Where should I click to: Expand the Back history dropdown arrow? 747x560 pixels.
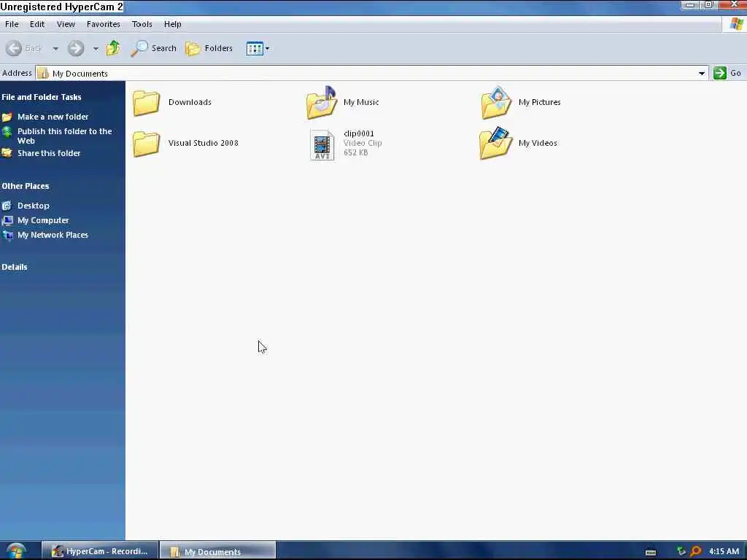tap(55, 49)
